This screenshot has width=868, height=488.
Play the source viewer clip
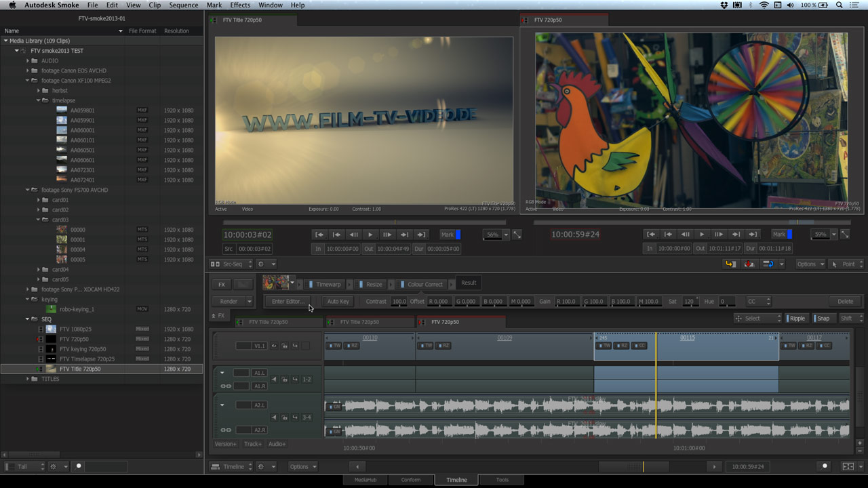[x=370, y=235]
